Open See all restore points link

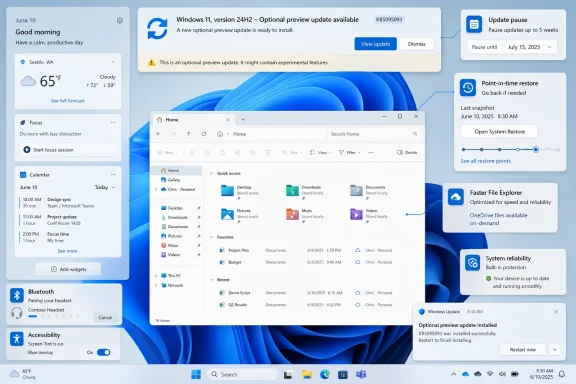coord(485,161)
